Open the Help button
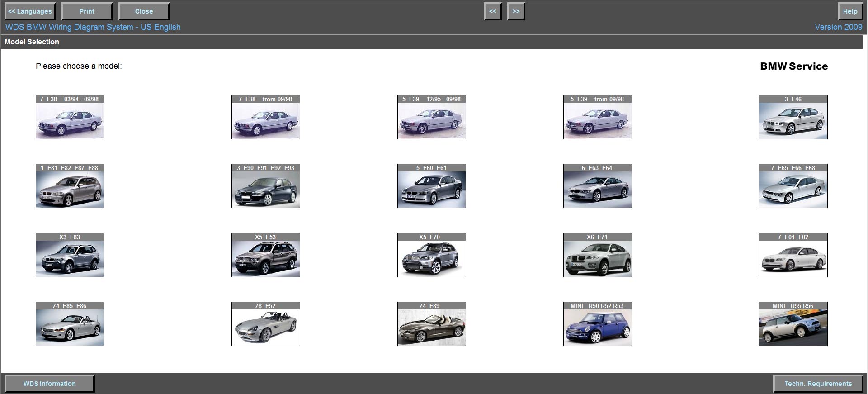The width and height of the screenshot is (868, 394). (x=850, y=11)
